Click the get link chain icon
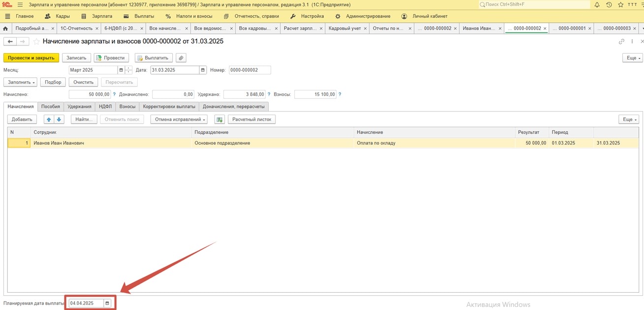The image size is (644, 310). tap(621, 42)
